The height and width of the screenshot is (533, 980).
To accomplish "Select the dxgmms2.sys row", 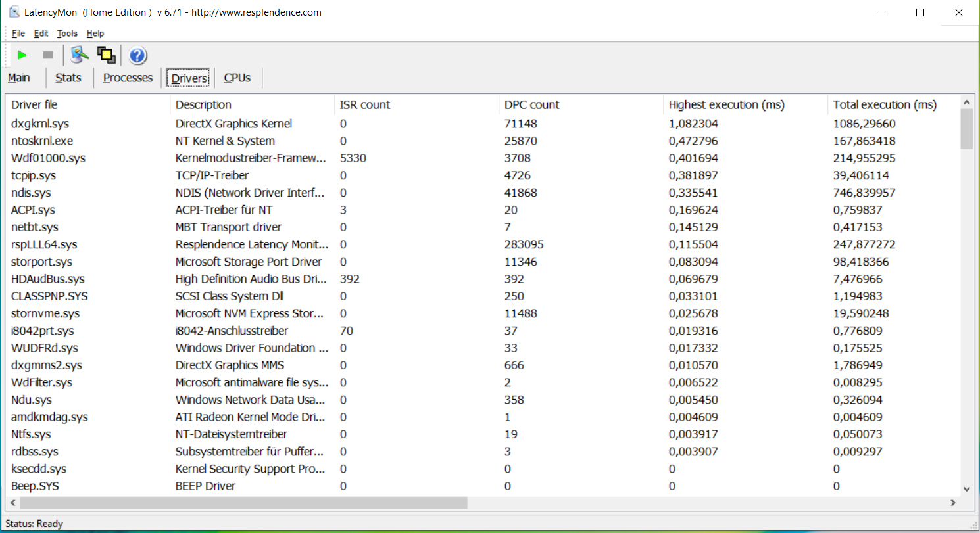I will (x=483, y=365).
